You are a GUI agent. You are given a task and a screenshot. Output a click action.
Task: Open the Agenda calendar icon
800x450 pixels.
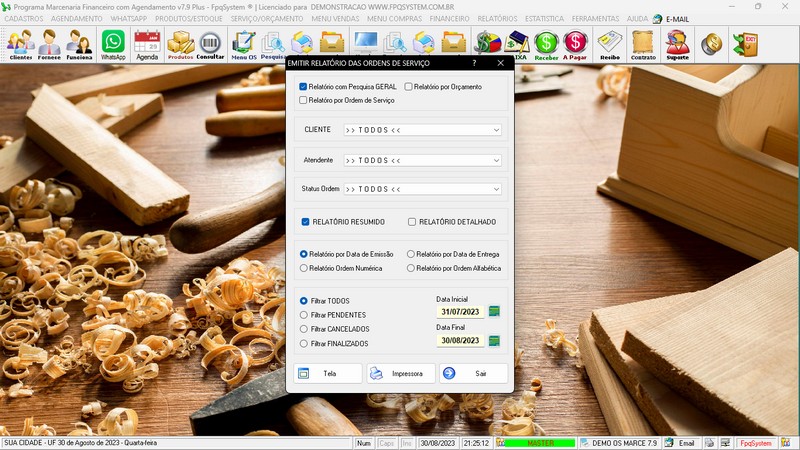[x=147, y=44]
